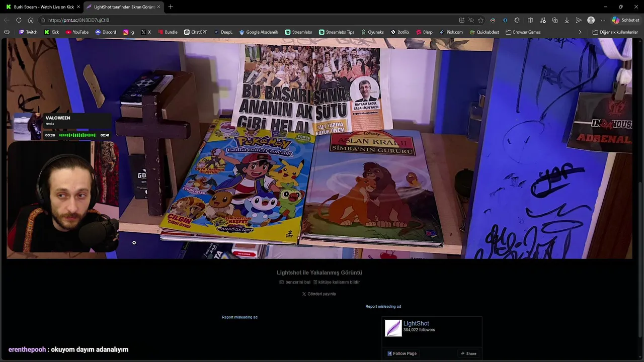Close the Burhi Stream tab
The image size is (644, 362).
78,7
